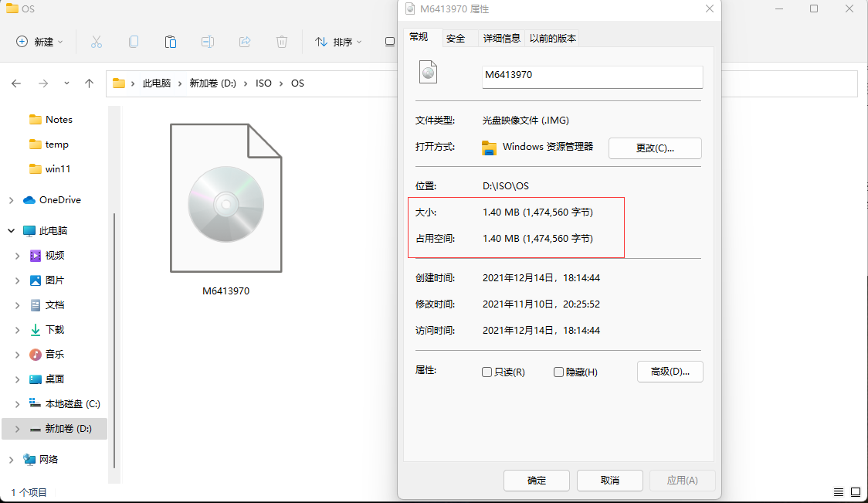Click the Share icon in toolbar
Viewport: 868px width, 503px height.
(x=245, y=42)
